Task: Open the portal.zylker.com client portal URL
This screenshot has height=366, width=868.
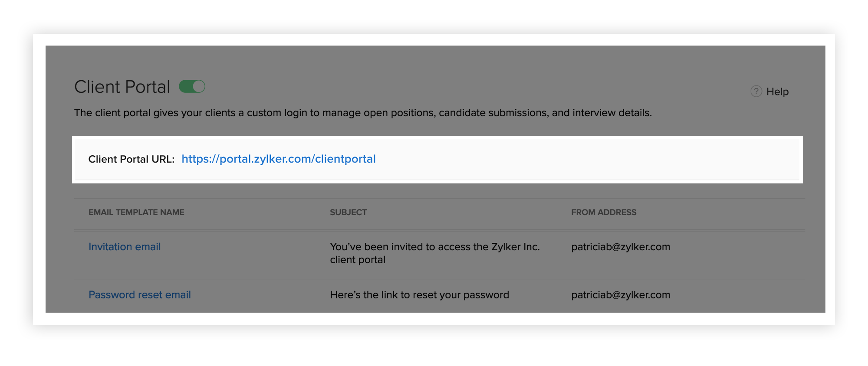Action: tap(278, 159)
